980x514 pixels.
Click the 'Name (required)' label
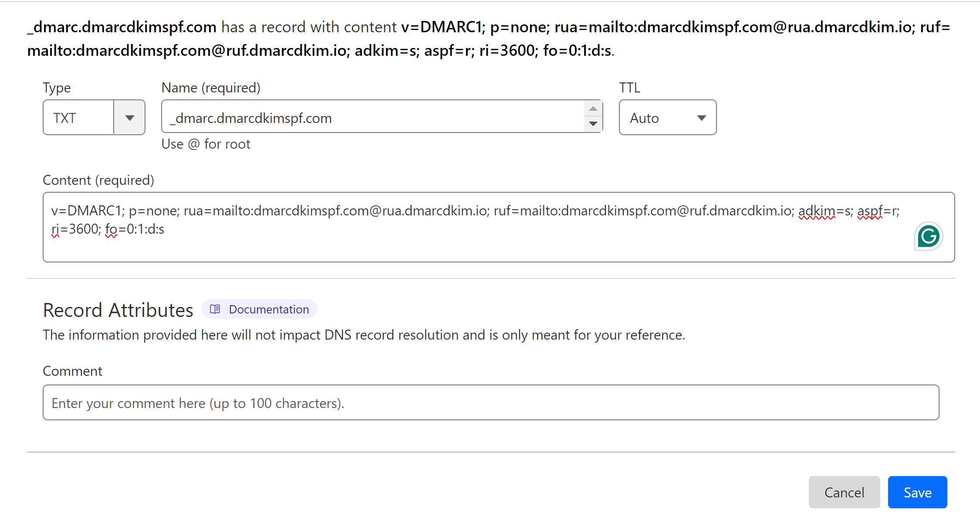pos(211,88)
